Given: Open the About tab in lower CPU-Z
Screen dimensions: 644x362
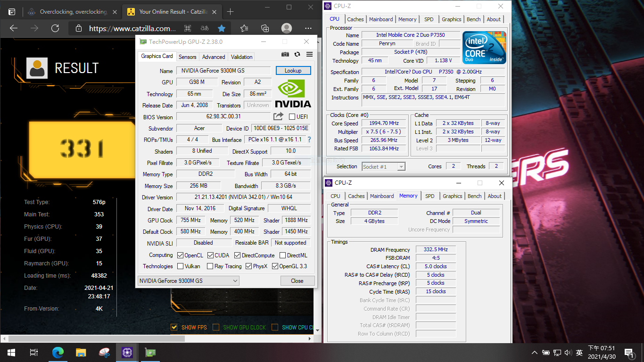Looking at the screenshot, I should tap(495, 196).
